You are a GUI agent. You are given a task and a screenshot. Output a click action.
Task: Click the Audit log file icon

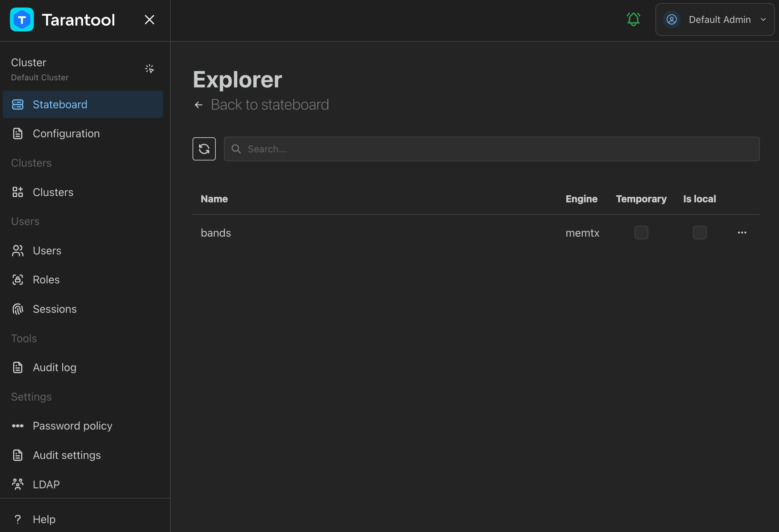click(18, 367)
